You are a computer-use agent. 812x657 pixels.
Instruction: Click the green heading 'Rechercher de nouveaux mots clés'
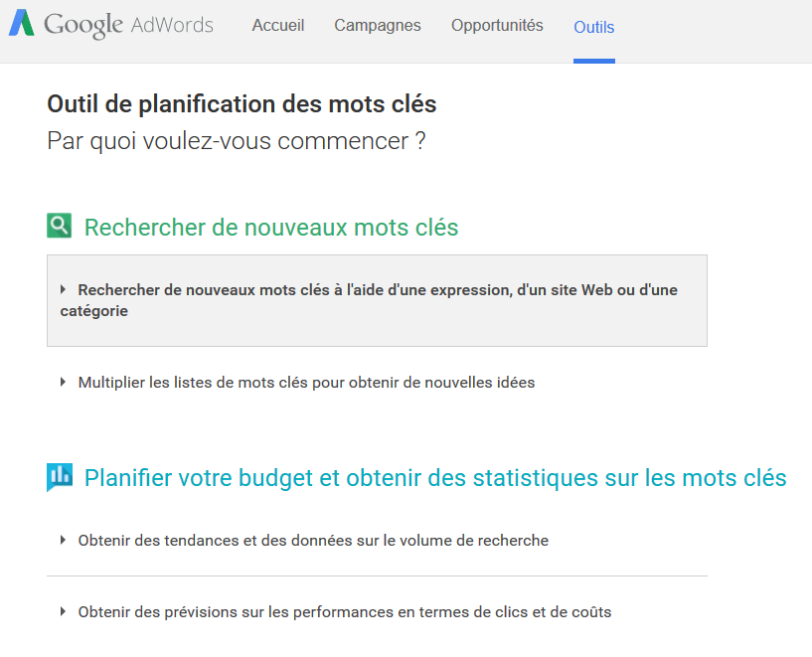click(271, 228)
